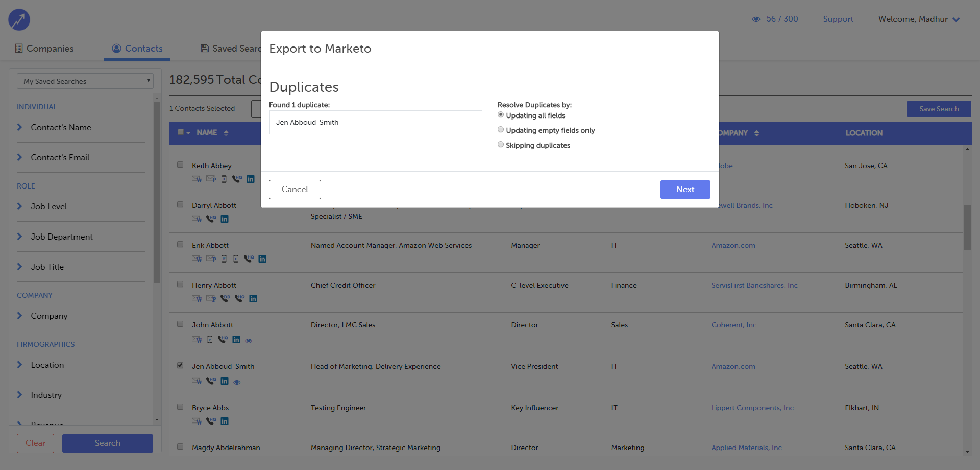Click the Clear filters button

tap(35, 443)
